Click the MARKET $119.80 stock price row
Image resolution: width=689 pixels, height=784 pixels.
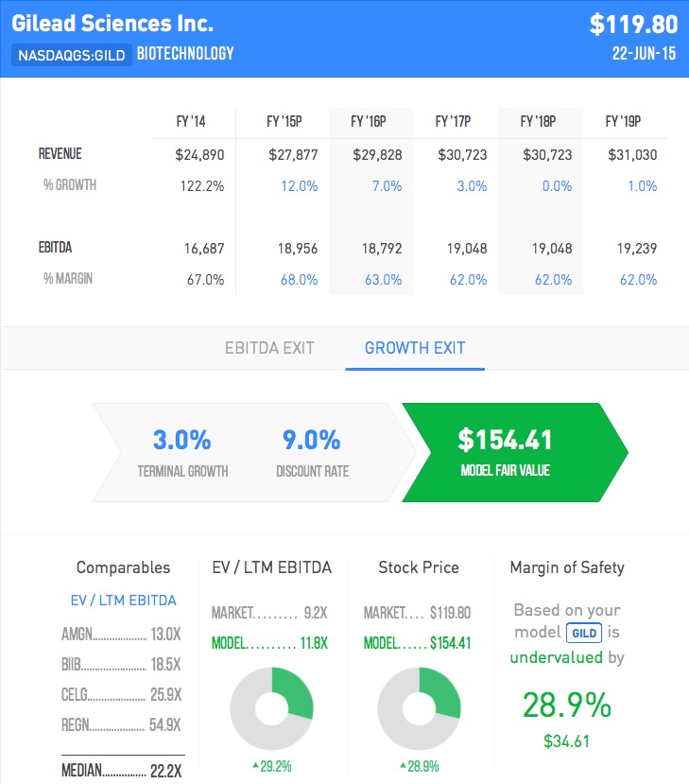coord(417,613)
